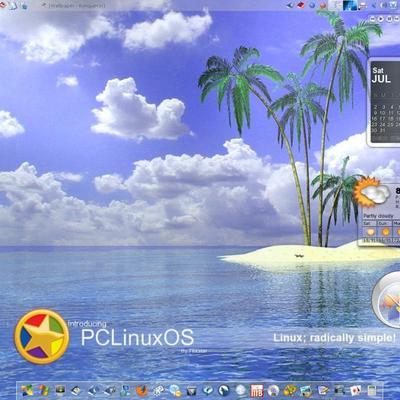Click the red diamond icon in top-right panel
400x400 pixels.
click(x=301, y=5)
